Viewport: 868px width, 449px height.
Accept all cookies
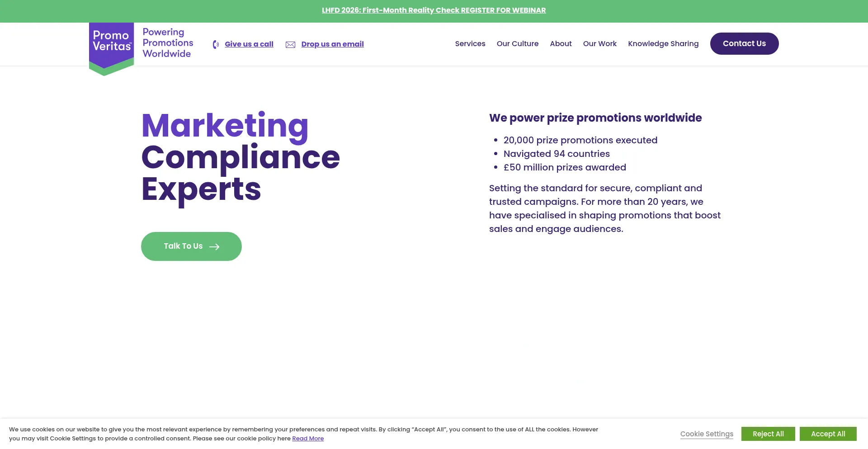828,434
